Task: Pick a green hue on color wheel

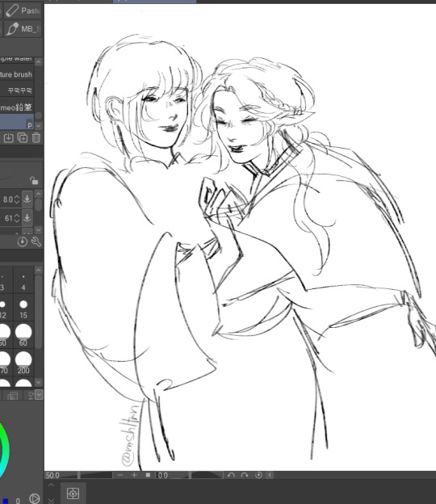Action: 4,435
